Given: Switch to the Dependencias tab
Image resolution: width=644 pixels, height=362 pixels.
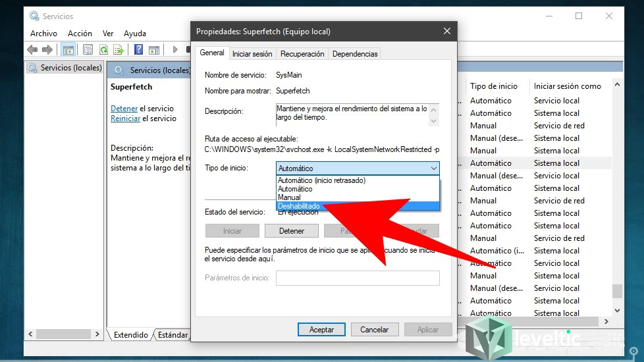Looking at the screenshot, I should [x=355, y=54].
